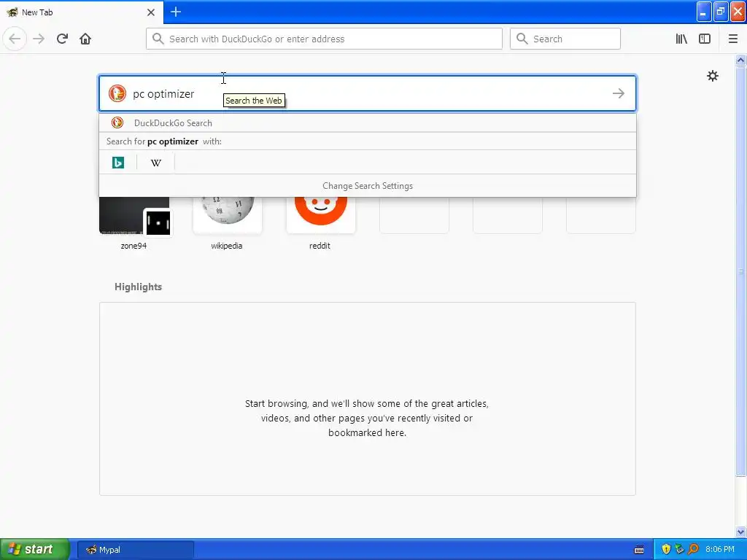Click scrollbar down arrow
Screen dimensions: 747x560
point(740,532)
